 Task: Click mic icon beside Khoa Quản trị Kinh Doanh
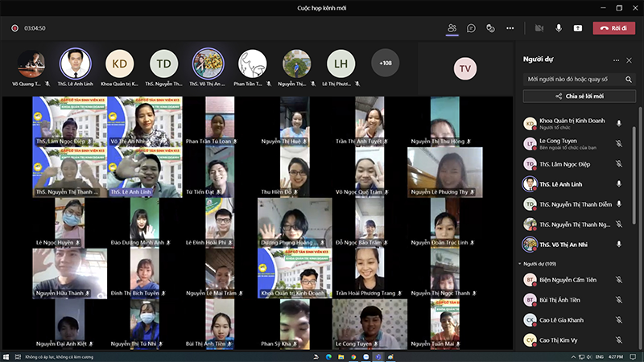(619, 123)
